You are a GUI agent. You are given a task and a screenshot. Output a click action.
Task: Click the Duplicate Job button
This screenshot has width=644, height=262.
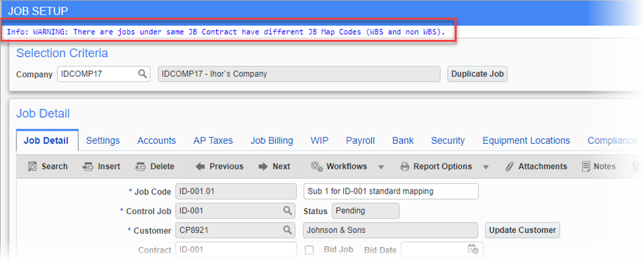pos(477,74)
